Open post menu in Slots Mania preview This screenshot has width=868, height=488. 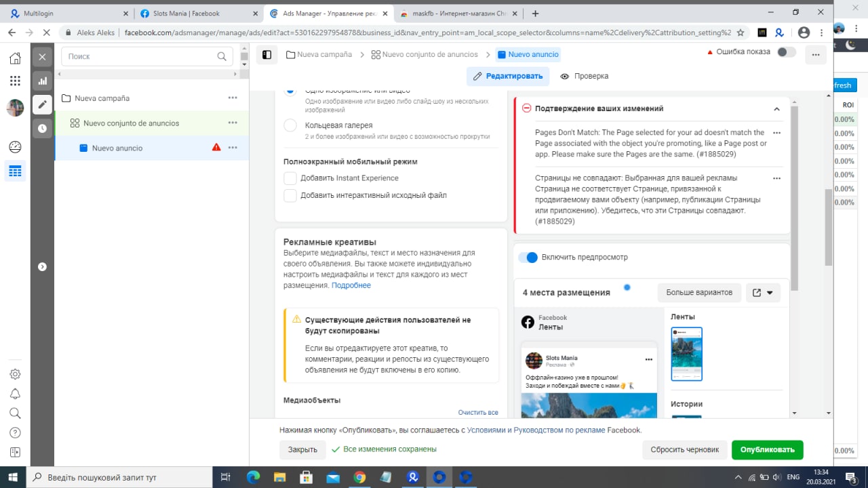pos(648,359)
